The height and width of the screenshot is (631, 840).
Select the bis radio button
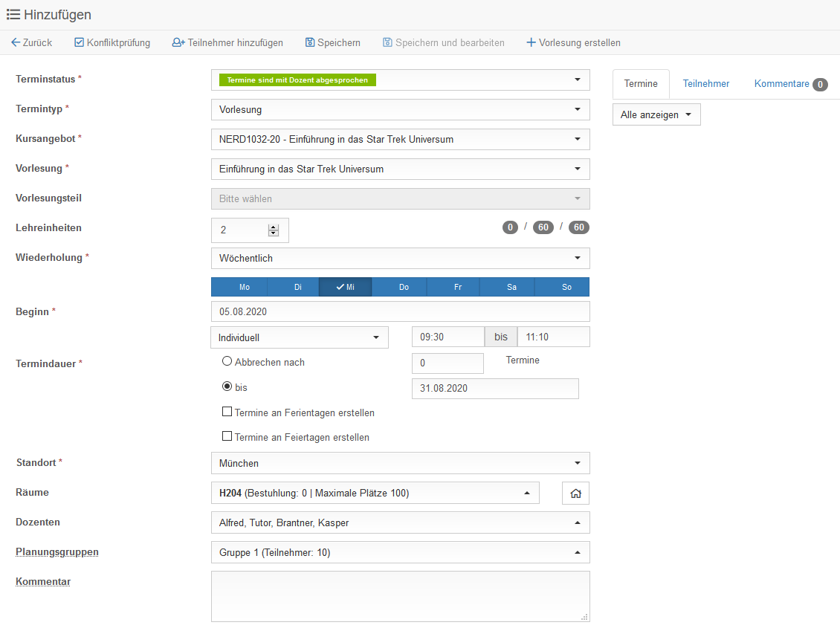pos(227,386)
